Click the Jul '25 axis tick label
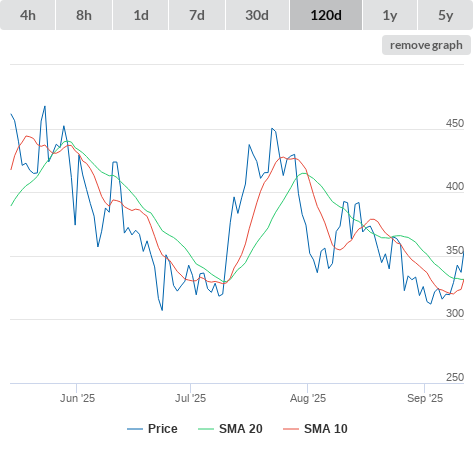Image resolution: width=474 pixels, height=455 pixels. [191, 398]
